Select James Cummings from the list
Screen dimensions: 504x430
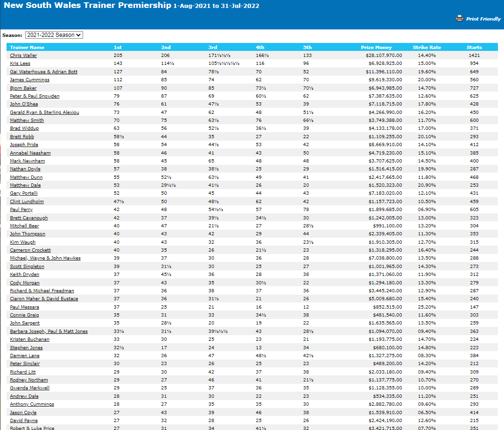(29, 80)
